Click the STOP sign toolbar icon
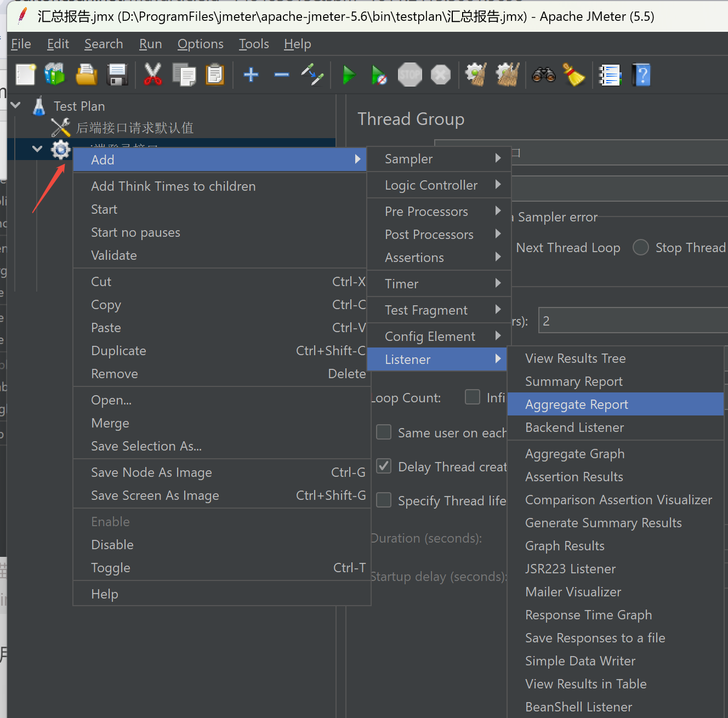Viewport: 728px width, 718px height. (x=410, y=75)
